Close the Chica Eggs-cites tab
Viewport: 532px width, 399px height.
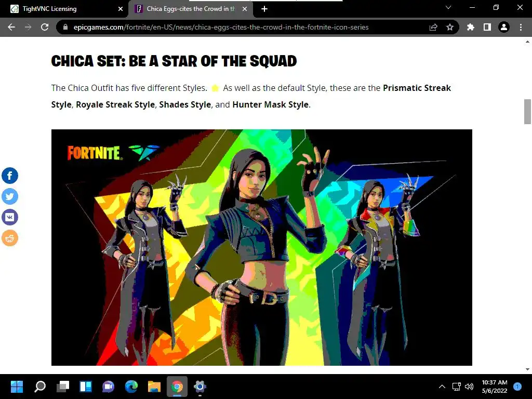pos(245,9)
